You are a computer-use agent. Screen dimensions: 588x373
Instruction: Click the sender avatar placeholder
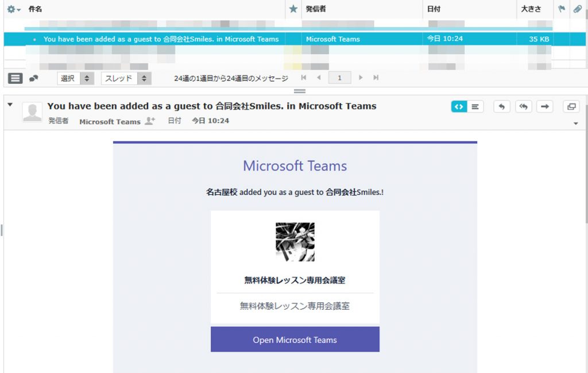coord(32,112)
